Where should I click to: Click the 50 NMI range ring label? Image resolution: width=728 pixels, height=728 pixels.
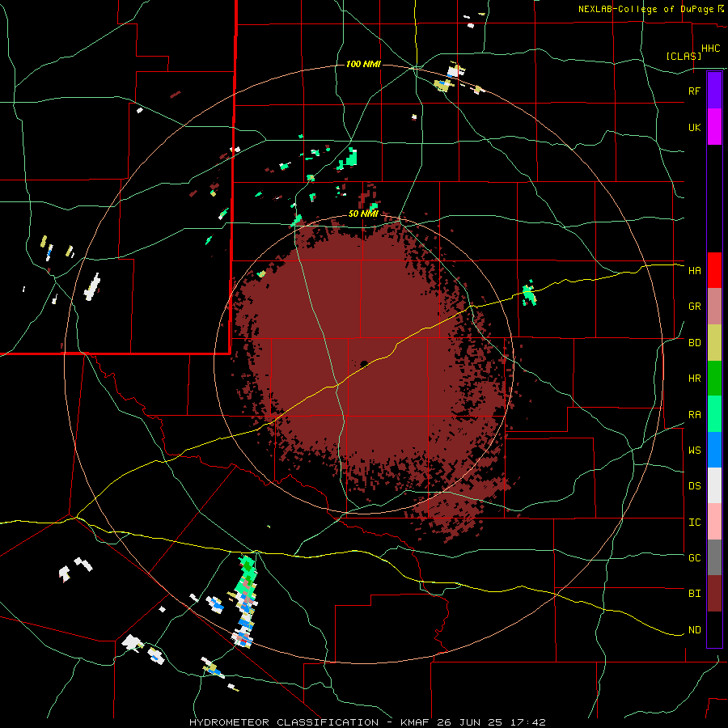pos(363,214)
